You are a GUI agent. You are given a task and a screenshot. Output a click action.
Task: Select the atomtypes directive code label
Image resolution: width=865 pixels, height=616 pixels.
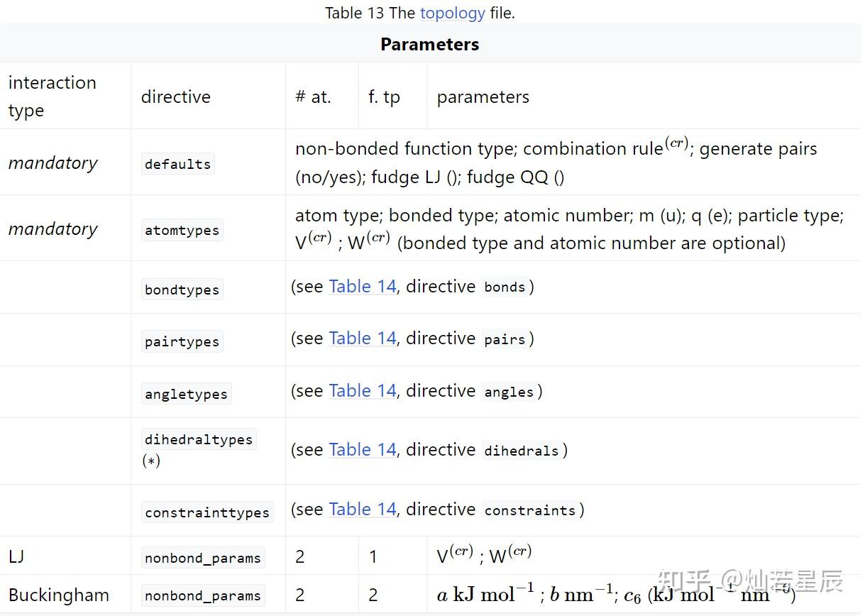click(182, 230)
